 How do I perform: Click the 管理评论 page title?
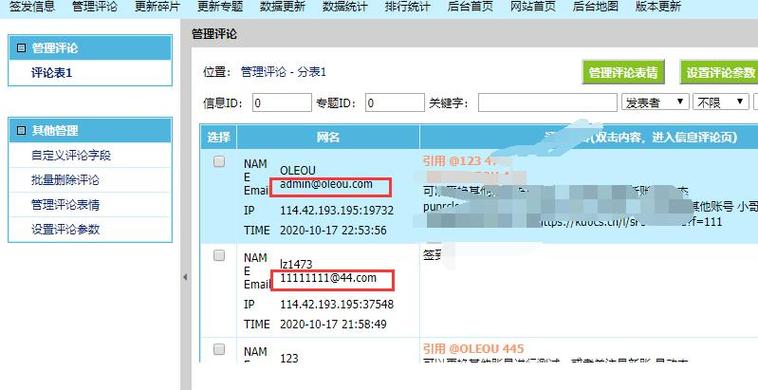pyautogui.click(x=214, y=34)
